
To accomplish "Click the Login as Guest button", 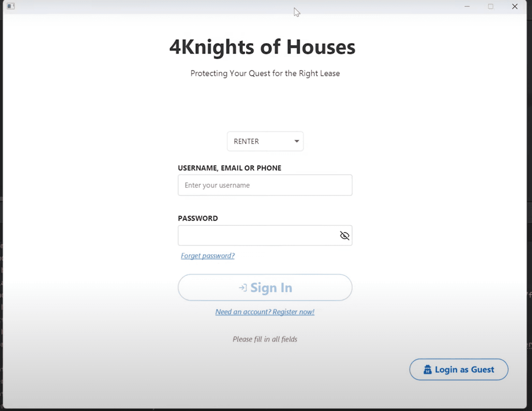I will pyautogui.click(x=458, y=369).
